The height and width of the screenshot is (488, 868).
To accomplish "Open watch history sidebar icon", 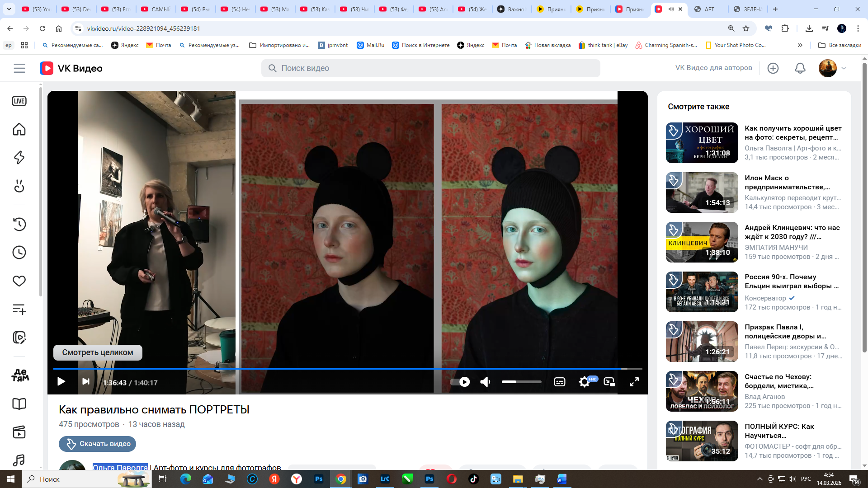I will click(x=19, y=224).
